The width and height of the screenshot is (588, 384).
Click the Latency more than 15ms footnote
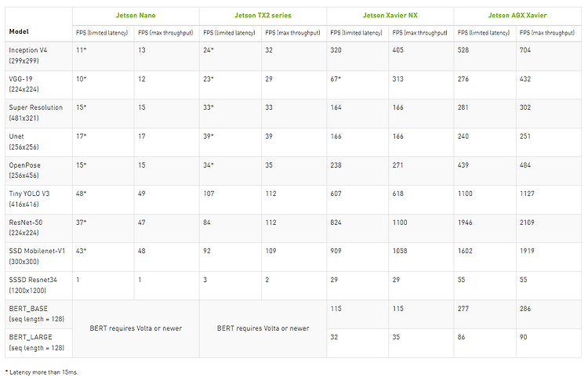point(42,372)
